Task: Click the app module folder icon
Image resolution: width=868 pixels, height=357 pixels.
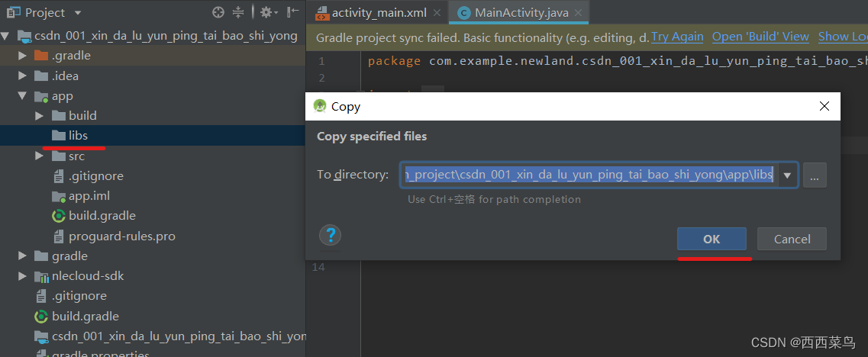Action: pyautogui.click(x=41, y=96)
